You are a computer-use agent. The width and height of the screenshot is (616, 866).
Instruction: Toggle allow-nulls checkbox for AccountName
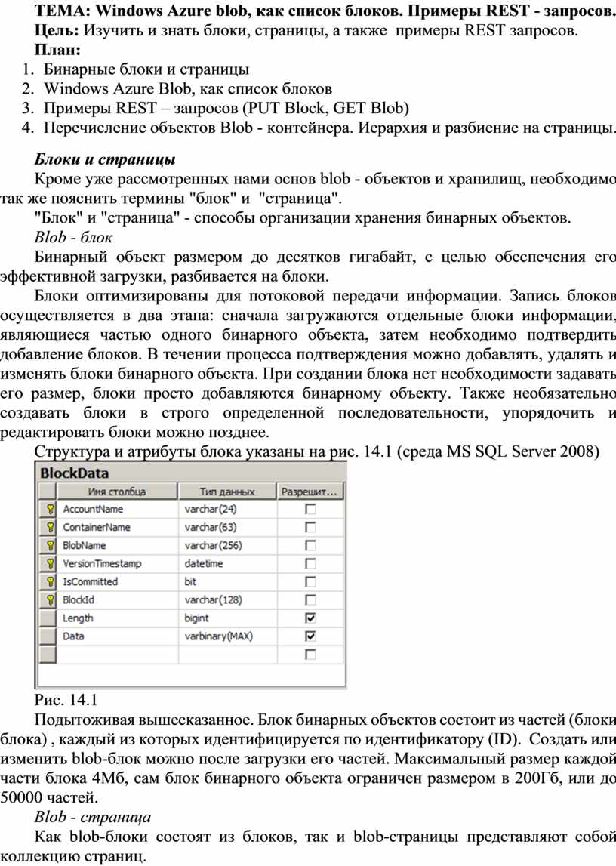coord(311,509)
